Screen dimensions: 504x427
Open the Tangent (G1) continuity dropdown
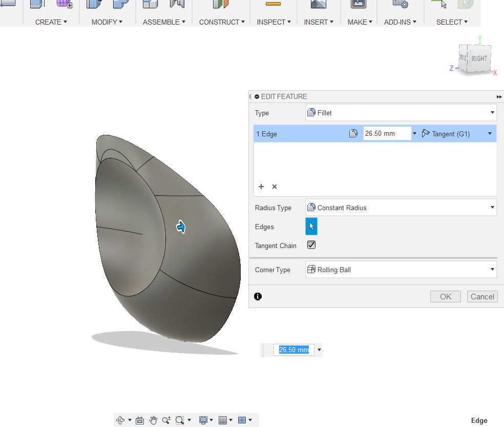(456, 134)
